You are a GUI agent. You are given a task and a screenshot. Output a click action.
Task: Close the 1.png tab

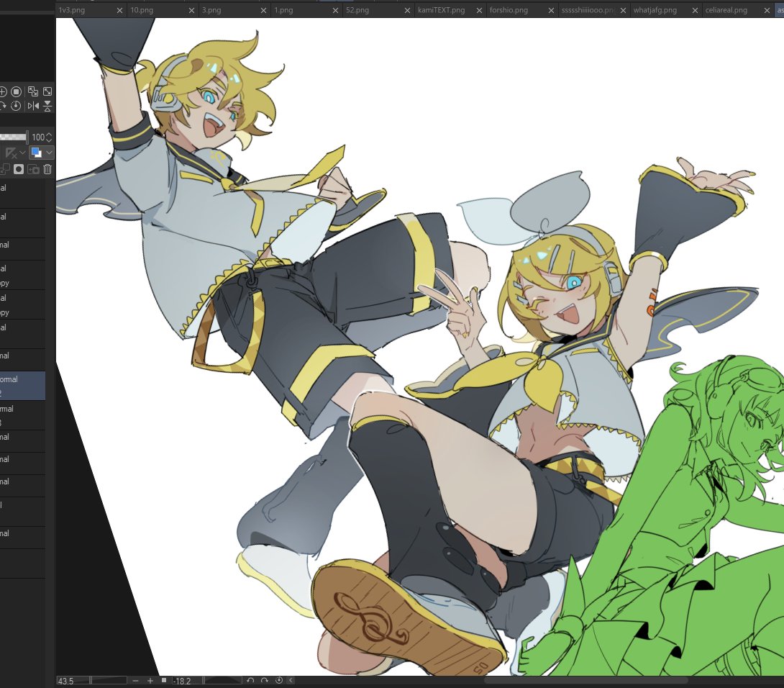(335, 11)
